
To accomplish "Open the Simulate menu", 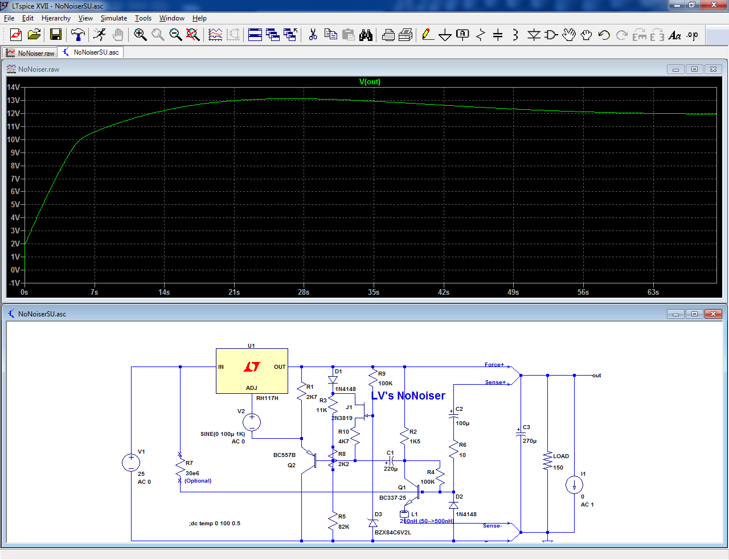I will click(x=114, y=18).
